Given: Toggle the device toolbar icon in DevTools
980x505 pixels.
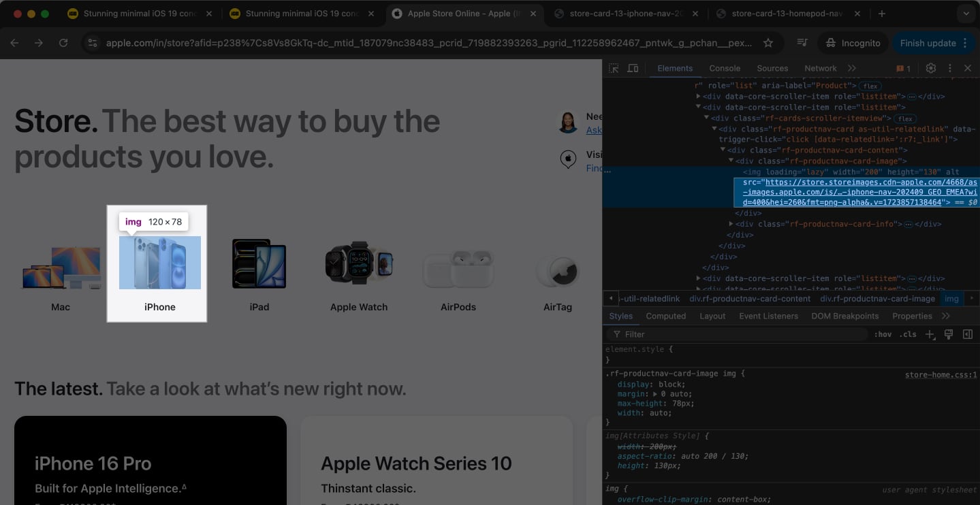Looking at the screenshot, I should [633, 68].
